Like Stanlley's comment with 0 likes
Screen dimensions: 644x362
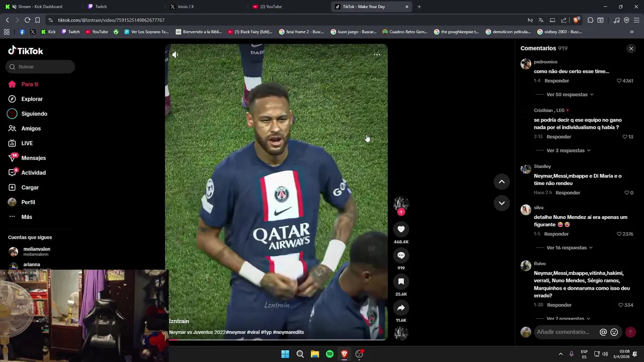[x=626, y=193]
